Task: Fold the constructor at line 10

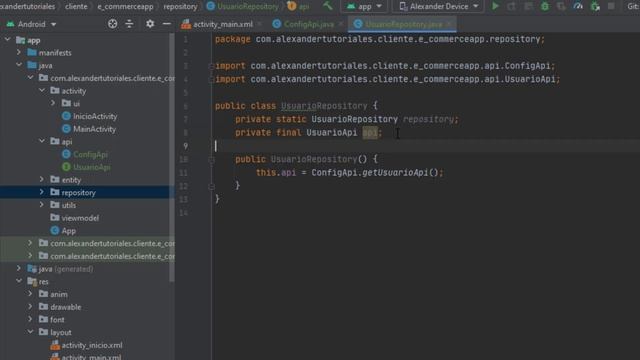Action: click(211, 160)
